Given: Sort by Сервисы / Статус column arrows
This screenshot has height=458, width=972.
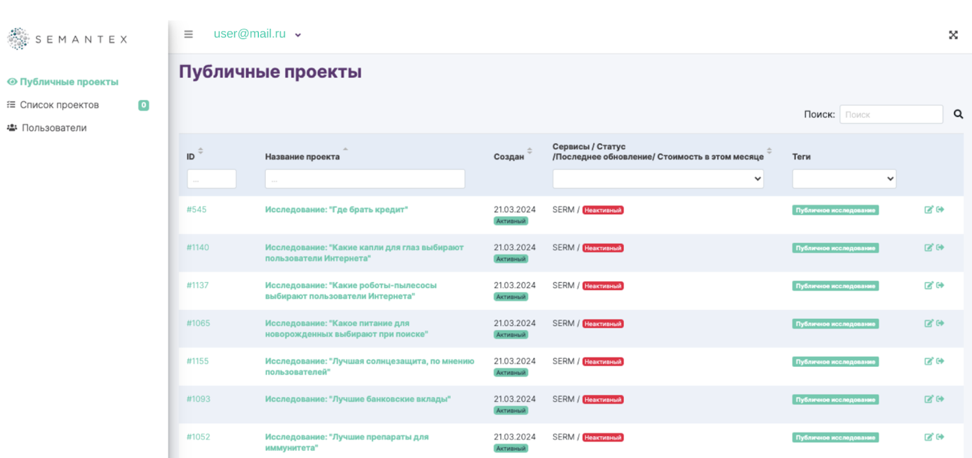Looking at the screenshot, I should [x=769, y=151].
